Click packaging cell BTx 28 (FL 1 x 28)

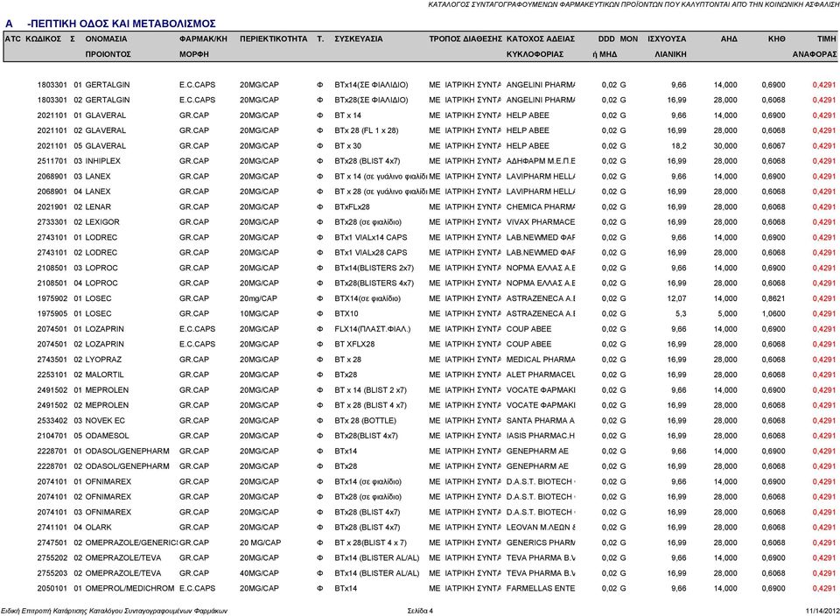click(367, 130)
